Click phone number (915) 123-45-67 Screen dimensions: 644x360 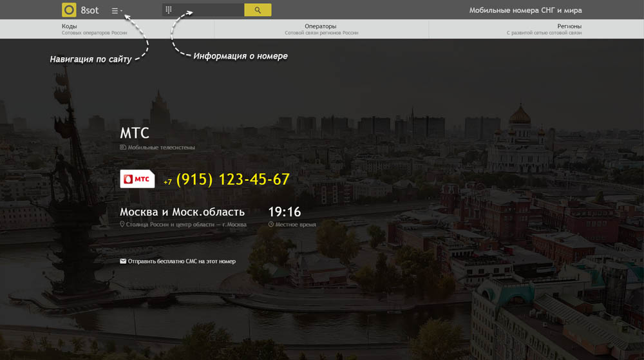pyautogui.click(x=232, y=180)
